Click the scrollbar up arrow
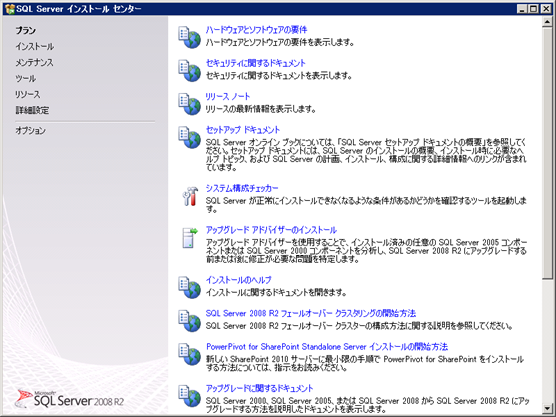 click(x=547, y=22)
